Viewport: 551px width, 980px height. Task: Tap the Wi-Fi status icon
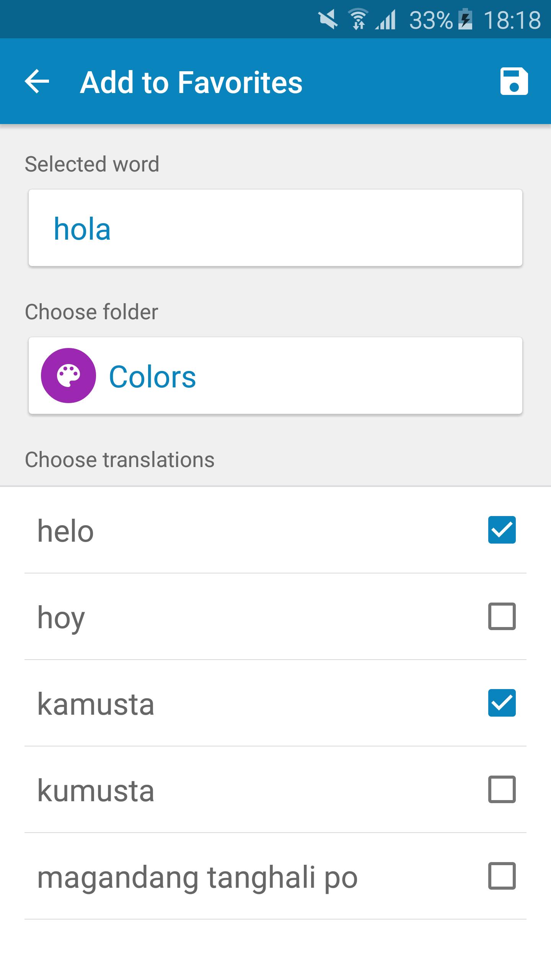[x=358, y=20]
